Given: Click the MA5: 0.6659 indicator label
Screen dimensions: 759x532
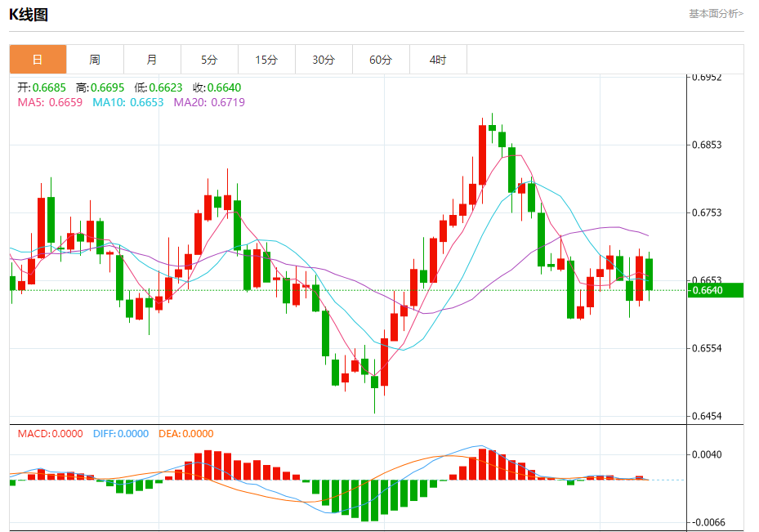Looking at the screenshot, I should point(50,103).
